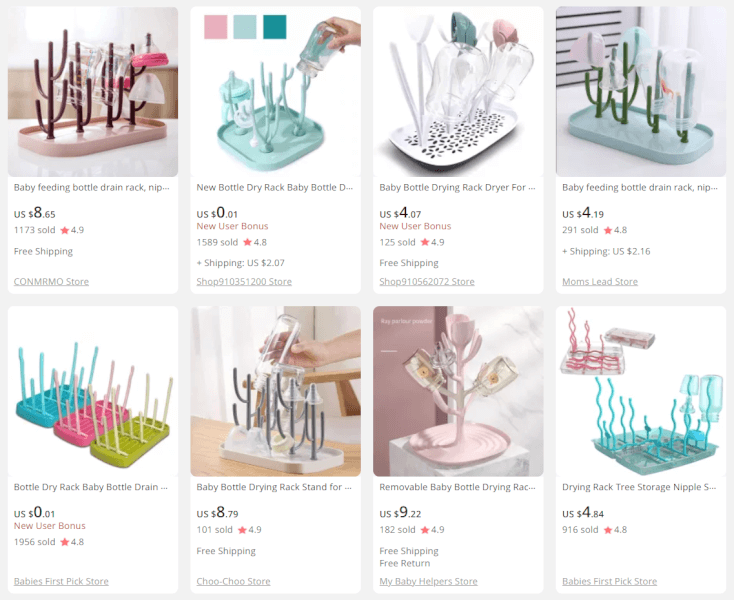The width and height of the screenshot is (734, 600).
Task: Open the green cactus rack product image
Action: (x=641, y=92)
